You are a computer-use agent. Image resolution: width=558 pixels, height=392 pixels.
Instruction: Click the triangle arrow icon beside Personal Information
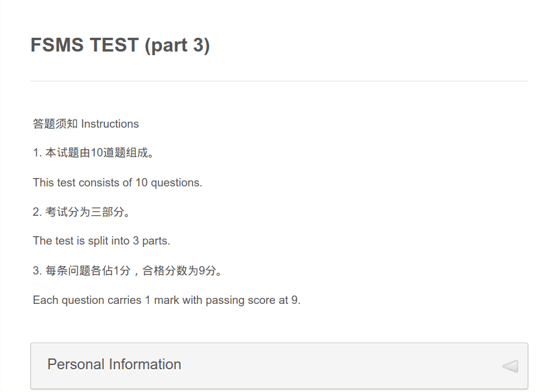tap(510, 366)
